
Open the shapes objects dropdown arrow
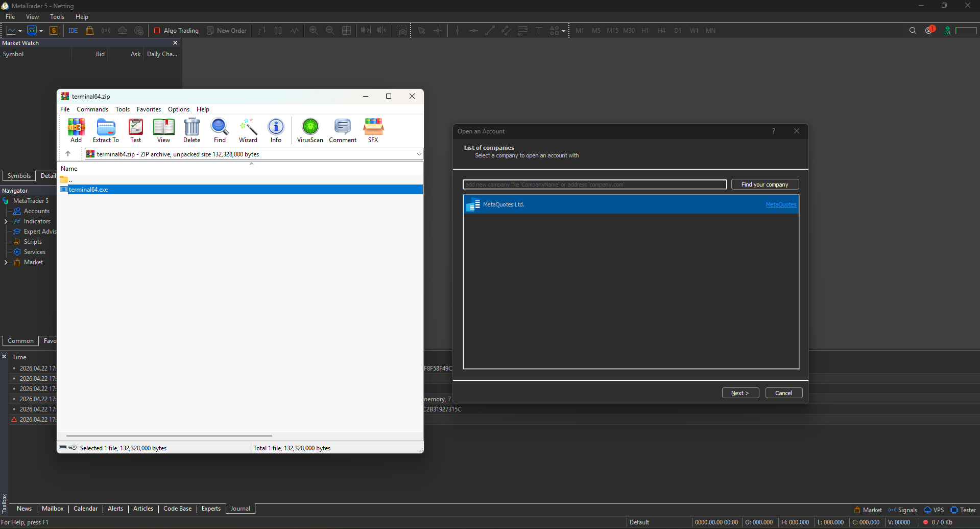[563, 31]
